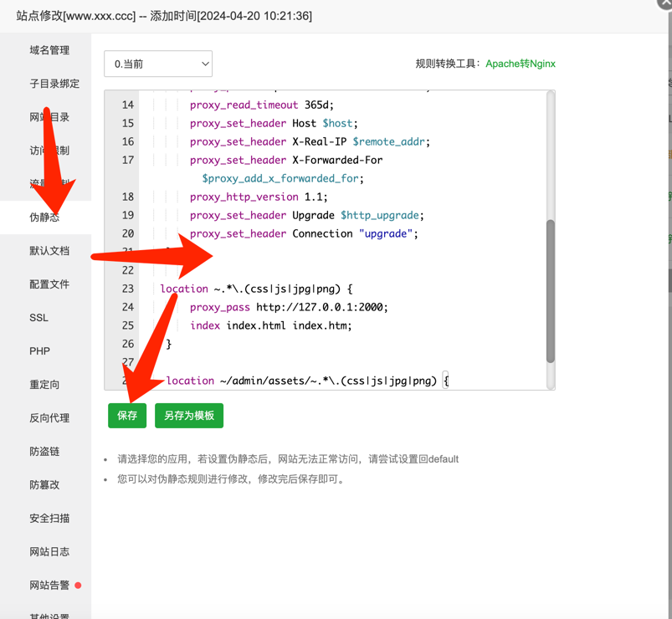Open the PHP sidebar tab

[39, 351]
